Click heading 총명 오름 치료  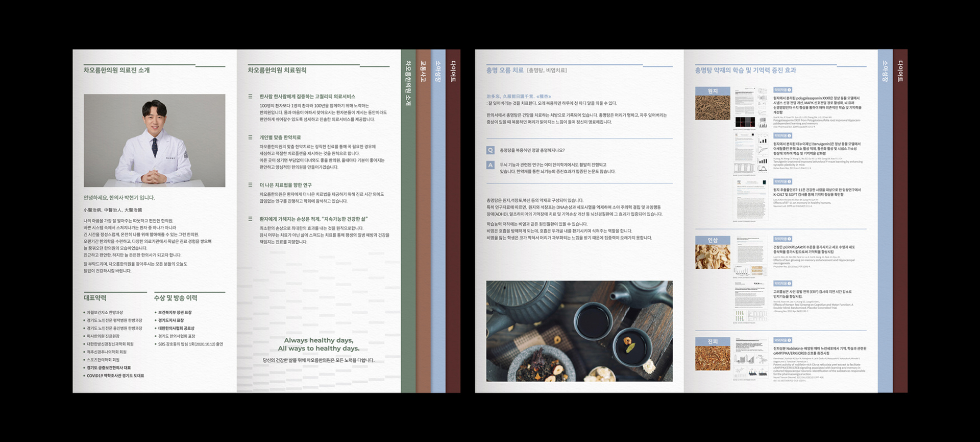505,70
